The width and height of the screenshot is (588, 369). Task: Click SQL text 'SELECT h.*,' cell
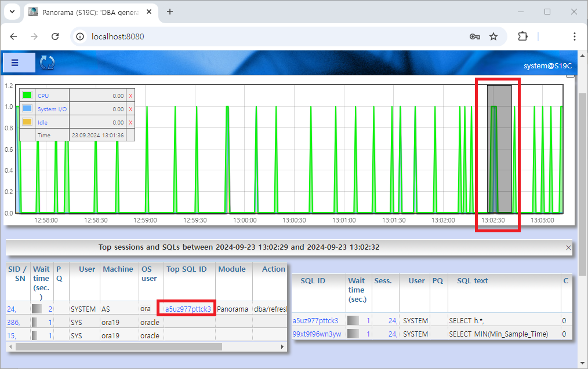point(466,321)
